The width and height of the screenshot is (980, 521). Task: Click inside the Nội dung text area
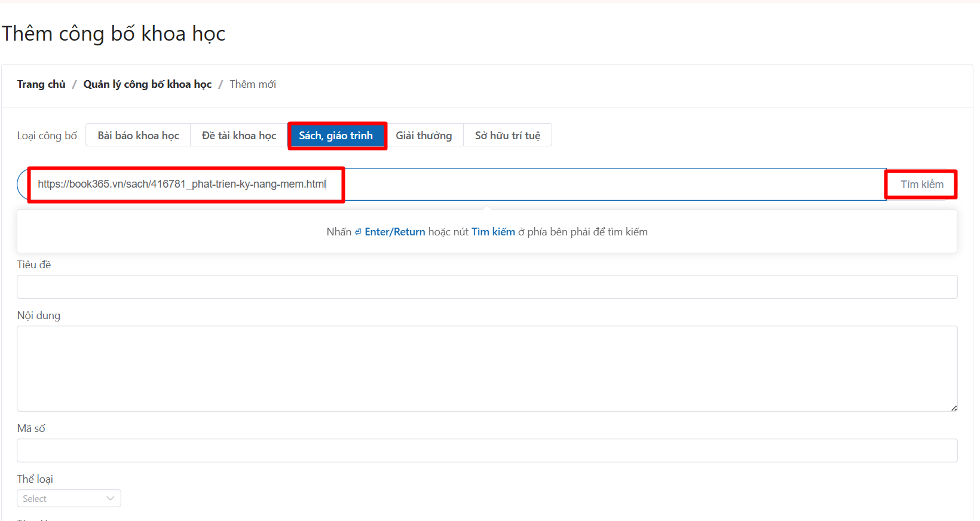pyautogui.click(x=487, y=368)
